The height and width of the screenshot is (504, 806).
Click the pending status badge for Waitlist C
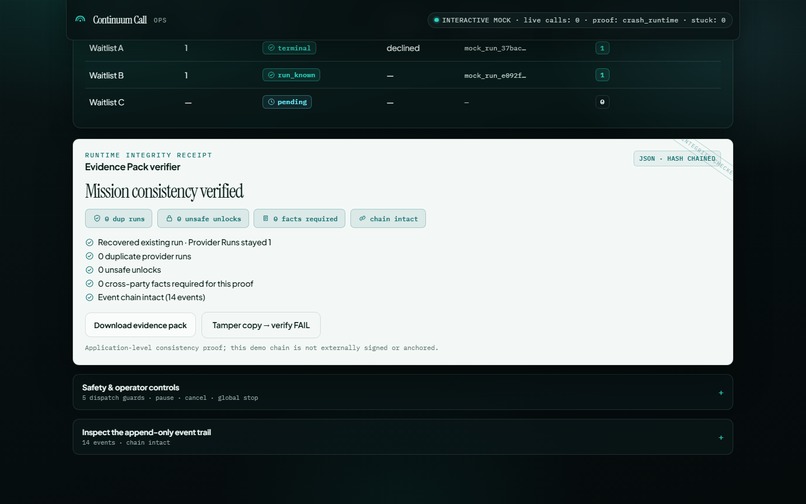[x=287, y=102]
